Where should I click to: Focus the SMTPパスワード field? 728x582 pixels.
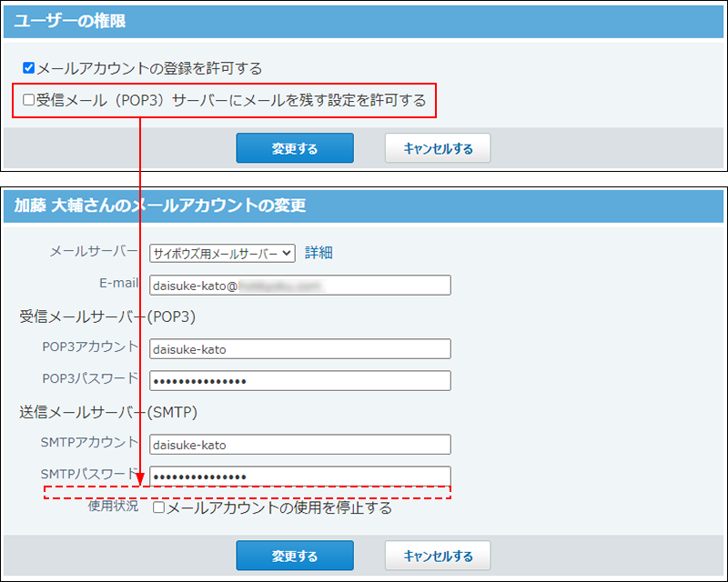coord(300,477)
